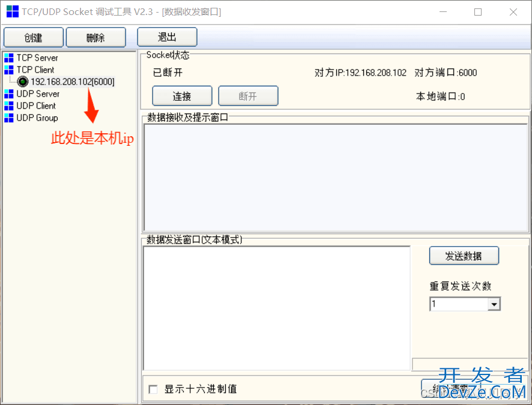Click the 删除 (Delete) button
The height and width of the screenshot is (405, 532).
(95, 37)
